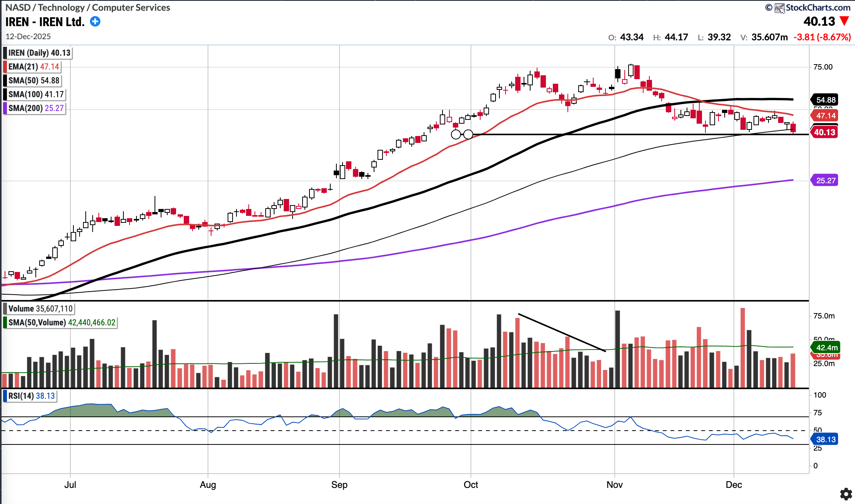Click the purple SMA(200) color swatch
The height and width of the screenshot is (504, 855).
(x=5, y=108)
